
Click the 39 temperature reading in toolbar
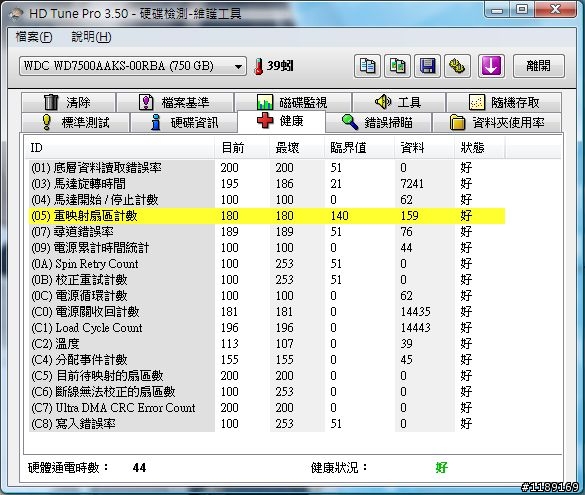click(x=280, y=66)
